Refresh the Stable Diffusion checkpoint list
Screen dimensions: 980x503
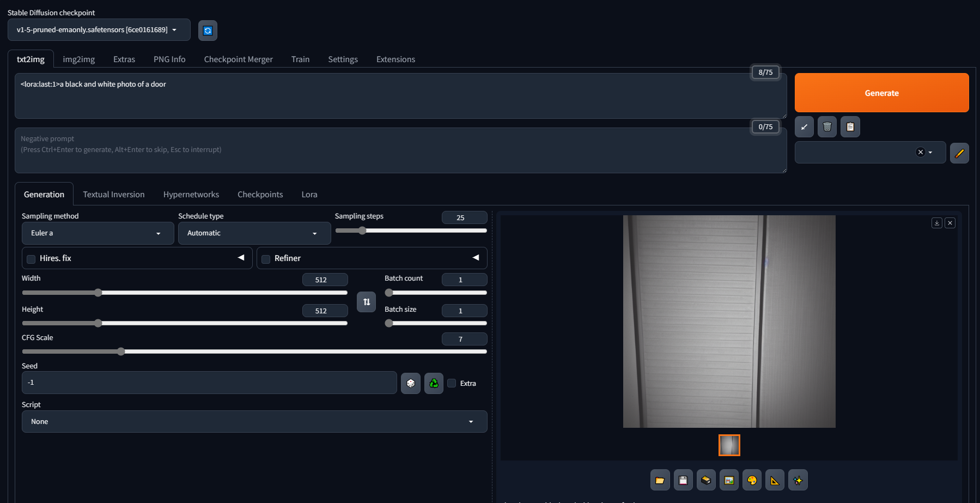pos(208,31)
